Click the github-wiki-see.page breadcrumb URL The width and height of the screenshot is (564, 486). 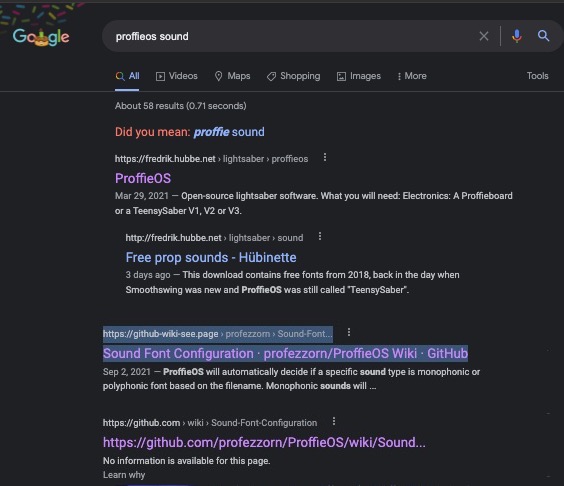tap(218, 334)
